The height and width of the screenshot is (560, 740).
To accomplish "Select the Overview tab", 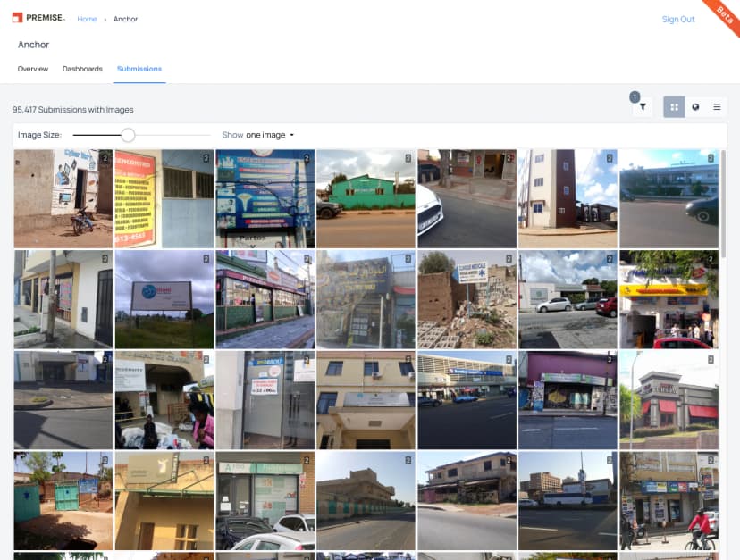I will [x=33, y=69].
